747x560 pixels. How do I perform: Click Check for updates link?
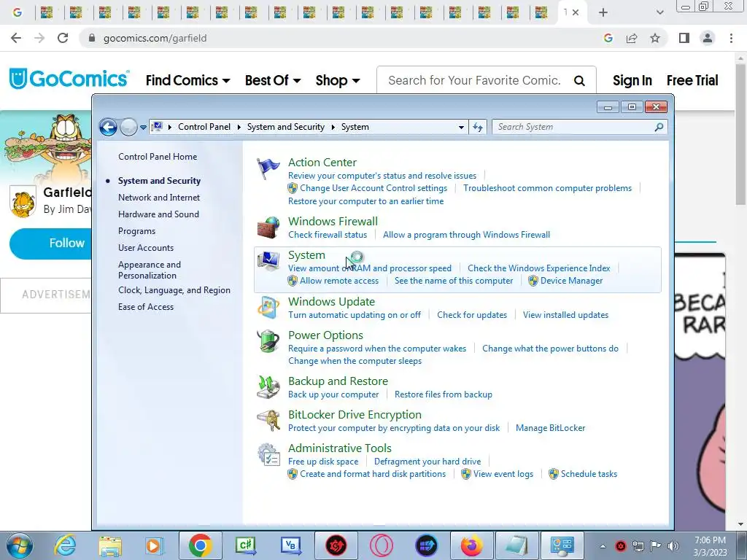click(x=472, y=315)
